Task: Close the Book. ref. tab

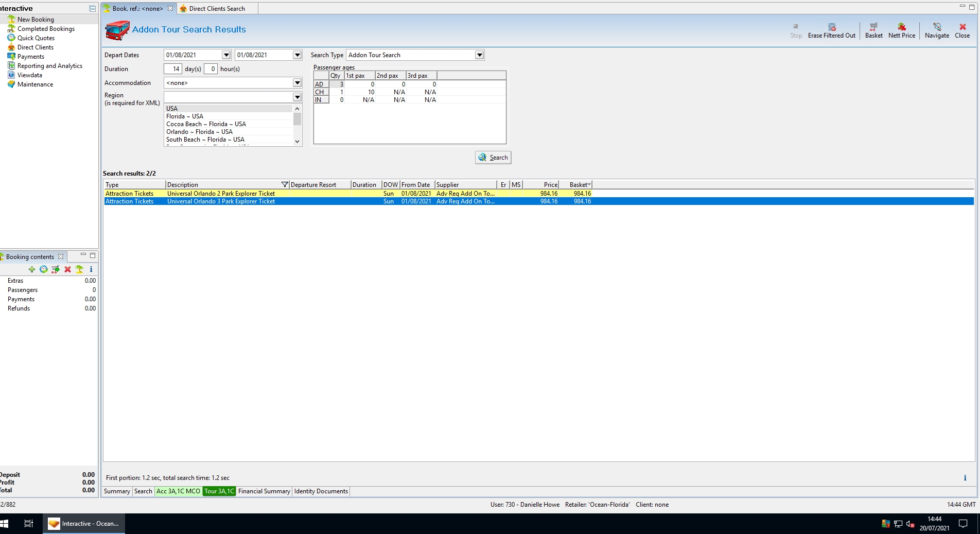Action: point(170,9)
